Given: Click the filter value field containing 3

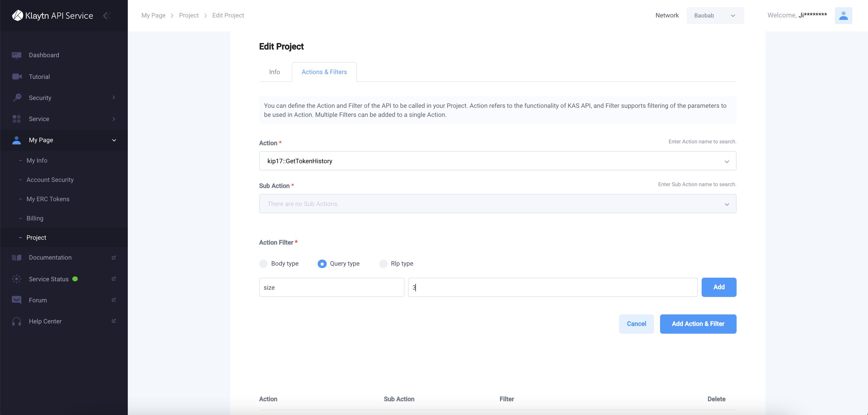Looking at the screenshot, I should [x=553, y=287].
